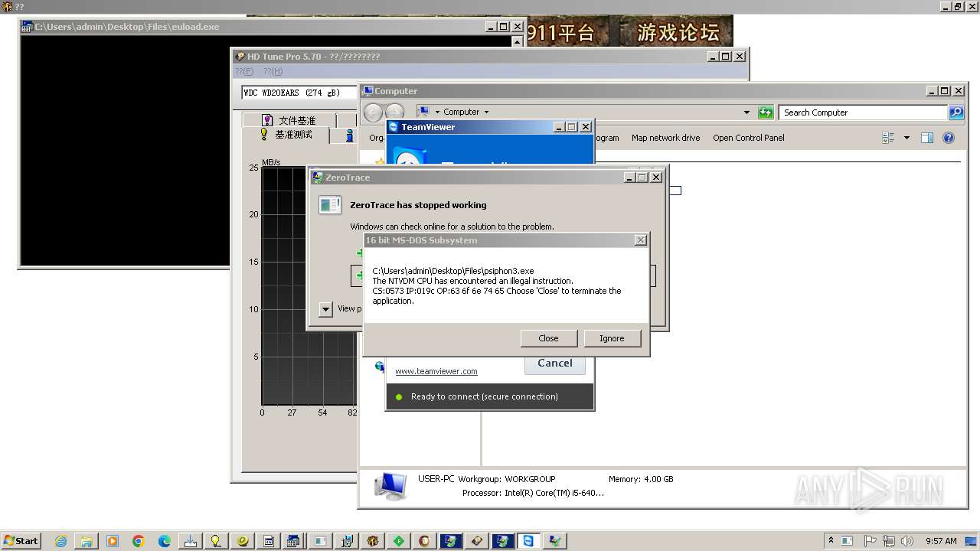980x551 pixels.
Task: Toggle the preview pane icon
Action: [927, 138]
